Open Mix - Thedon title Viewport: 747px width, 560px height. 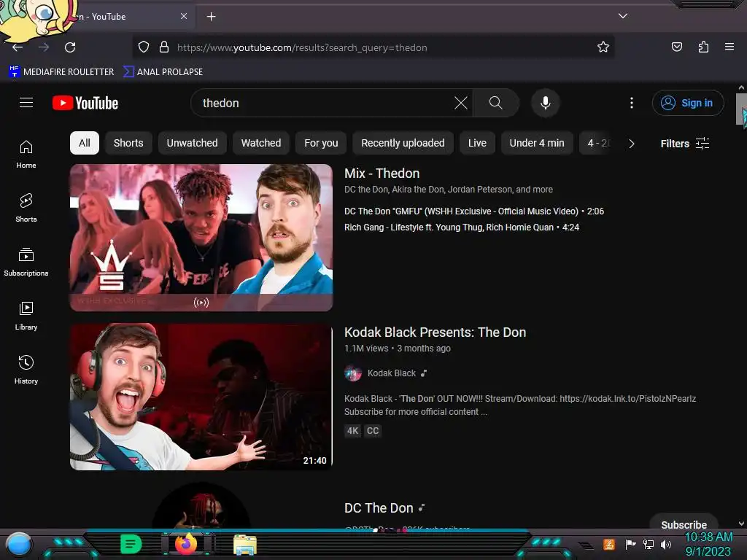point(382,174)
